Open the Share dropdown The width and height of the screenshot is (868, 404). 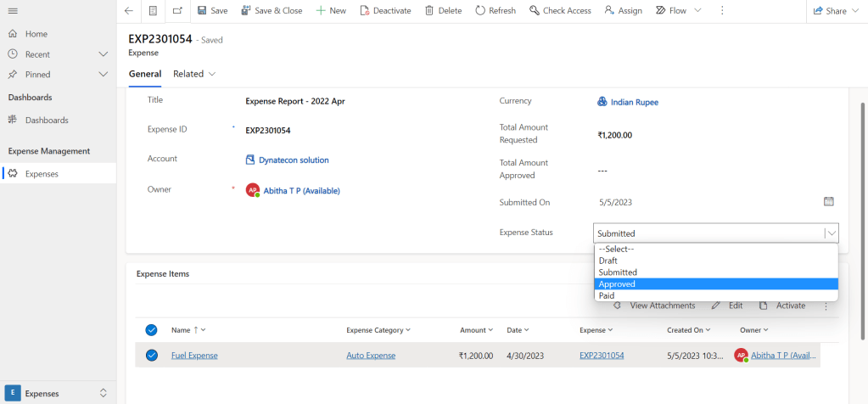pyautogui.click(x=836, y=11)
